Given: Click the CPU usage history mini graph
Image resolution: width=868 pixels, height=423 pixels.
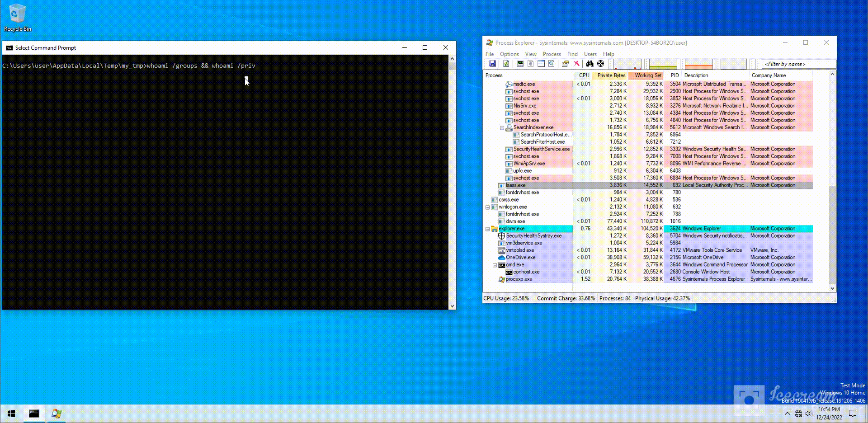Looking at the screenshot, I should [x=627, y=64].
